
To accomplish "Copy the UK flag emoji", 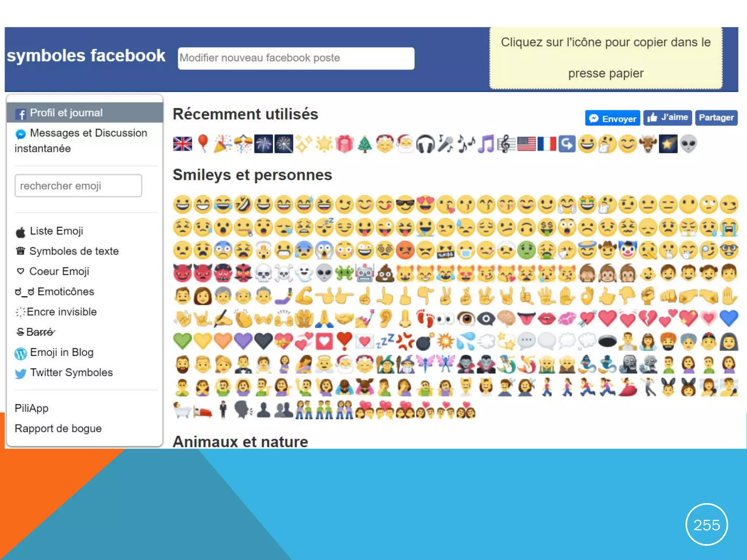I will tap(182, 144).
